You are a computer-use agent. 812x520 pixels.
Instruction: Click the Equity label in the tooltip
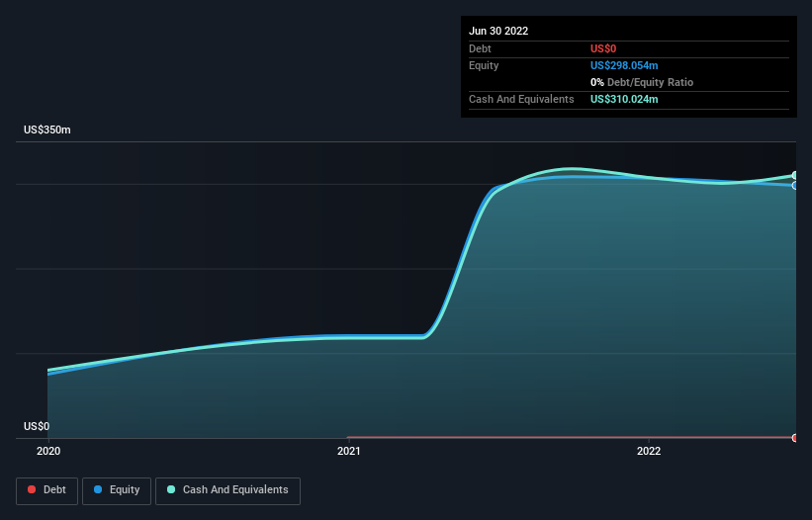[484, 65]
